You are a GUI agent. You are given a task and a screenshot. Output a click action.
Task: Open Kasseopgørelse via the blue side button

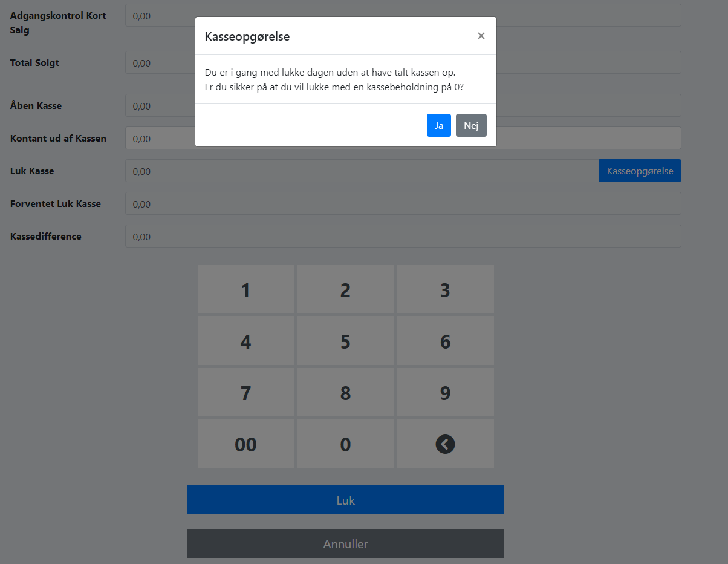[x=640, y=171]
